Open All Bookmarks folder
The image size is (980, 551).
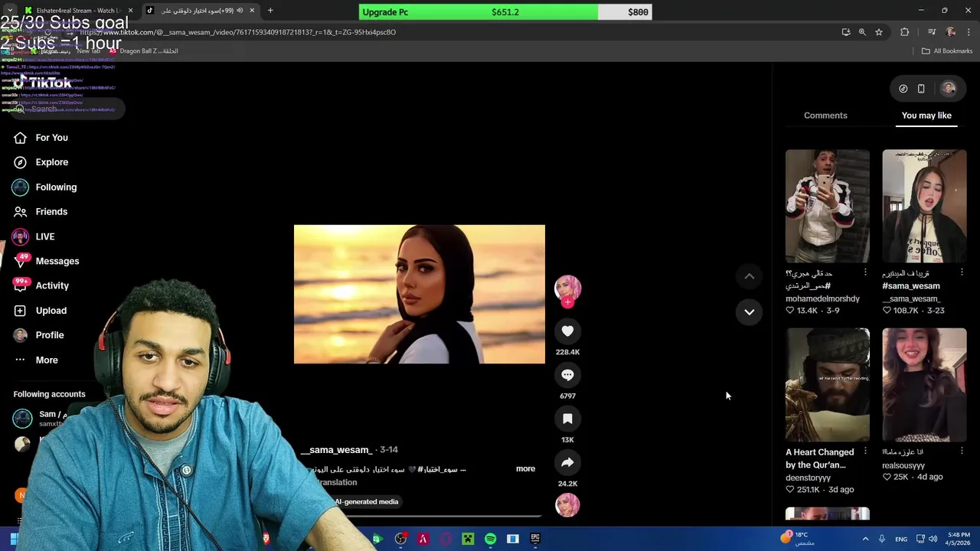(947, 51)
